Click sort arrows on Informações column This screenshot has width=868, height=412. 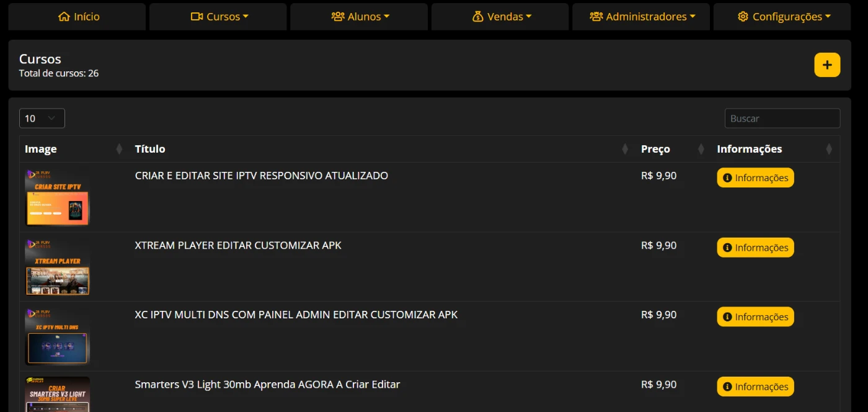click(x=829, y=149)
